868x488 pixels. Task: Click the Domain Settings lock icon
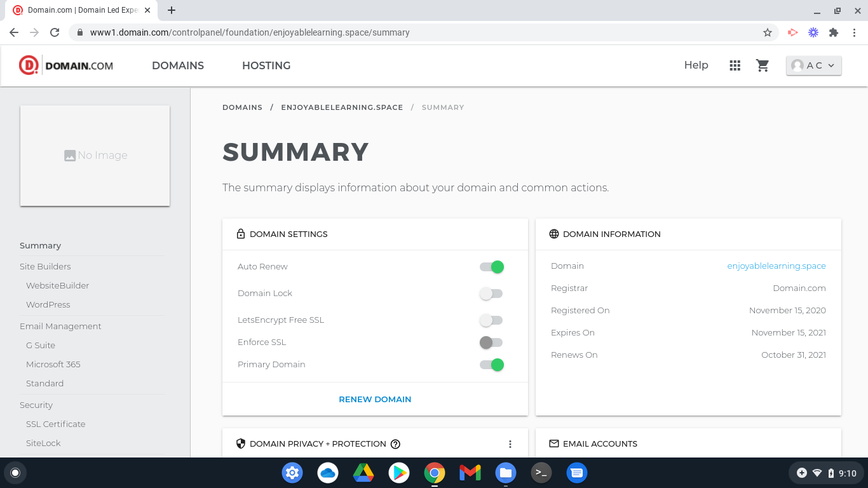pos(241,234)
